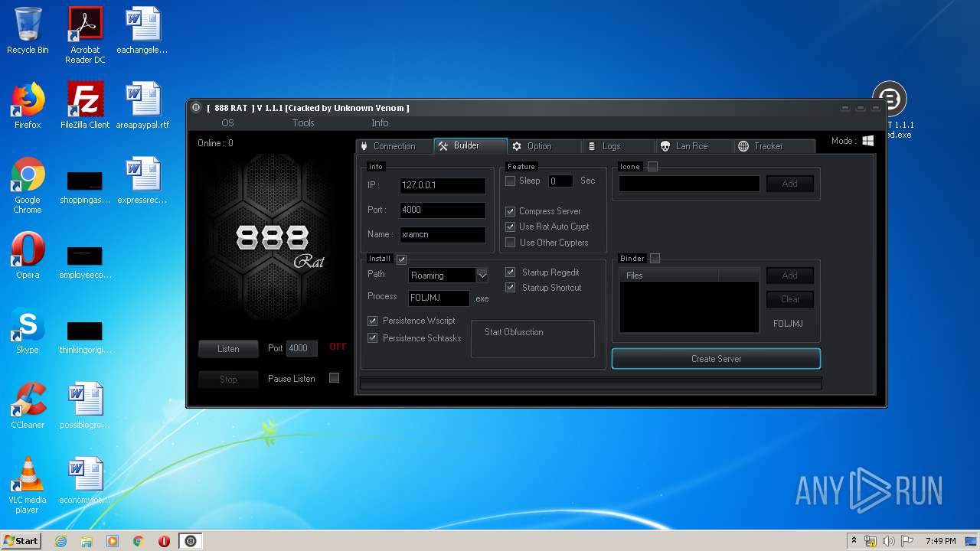
Task: Click the Name field xramcn
Action: click(x=443, y=235)
